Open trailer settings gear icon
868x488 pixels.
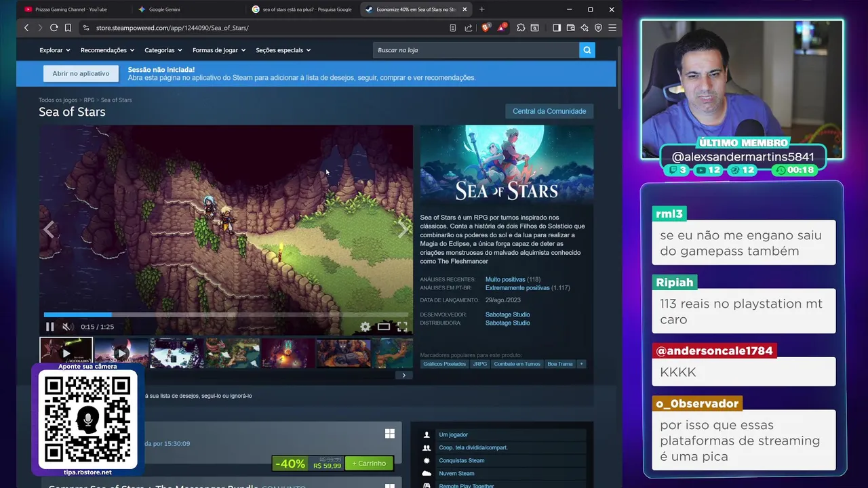click(x=366, y=327)
